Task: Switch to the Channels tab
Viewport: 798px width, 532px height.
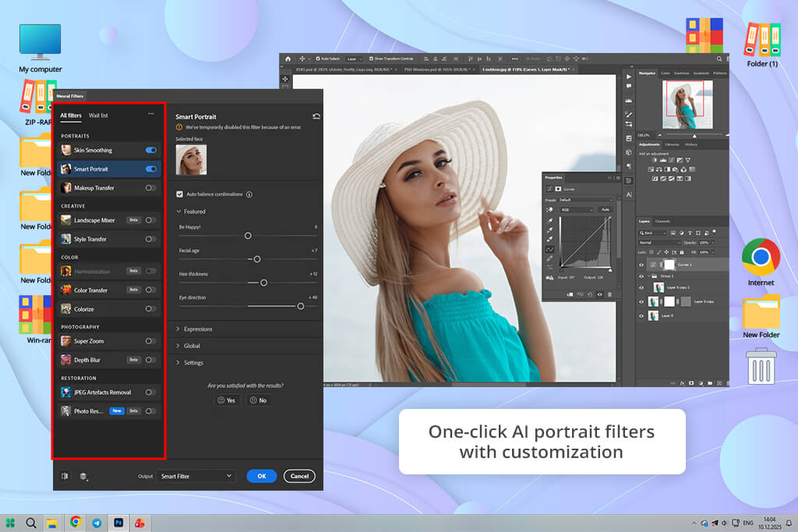Action: tap(662, 221)
